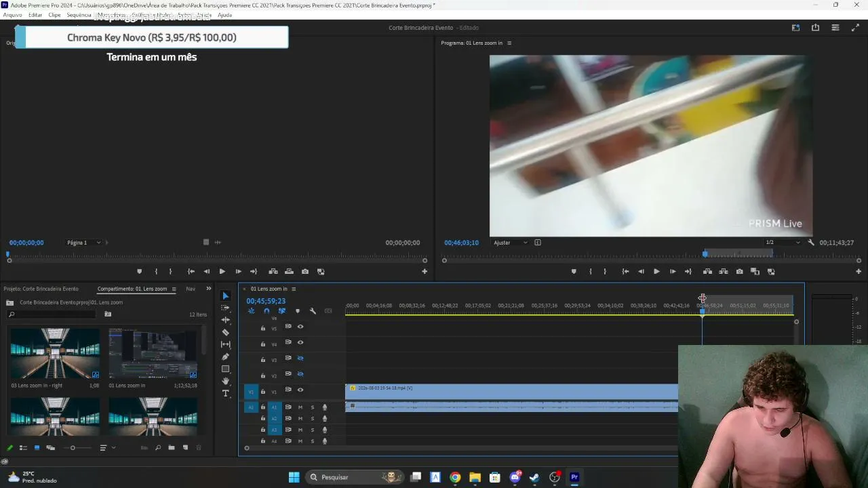This screenshot has width=868, height=488.
Task: Click the Find magnifier in project panel footer
Action: (158, 448)
